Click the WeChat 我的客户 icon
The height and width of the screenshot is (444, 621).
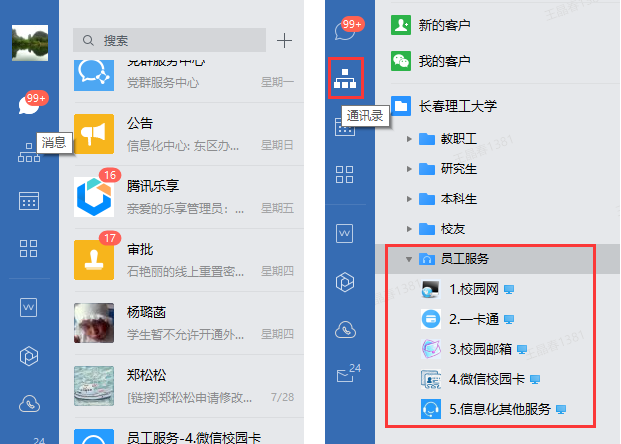pos(401,61)
